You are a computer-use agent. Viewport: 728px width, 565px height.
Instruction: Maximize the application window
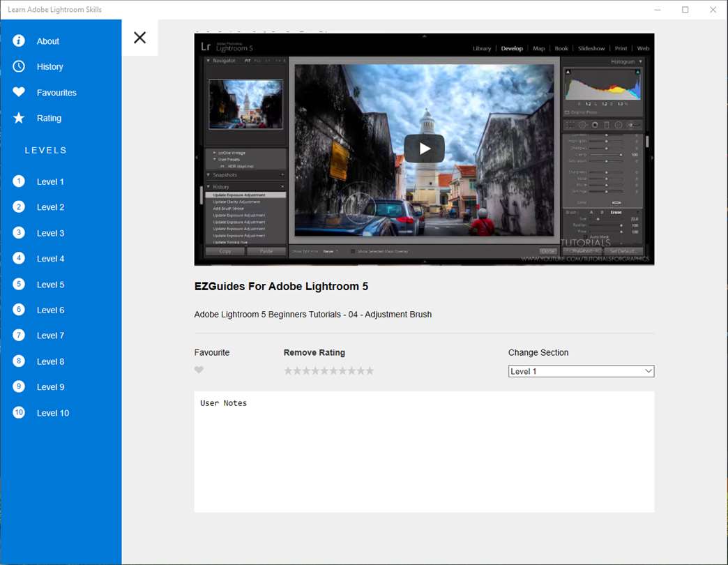point(685,10)
